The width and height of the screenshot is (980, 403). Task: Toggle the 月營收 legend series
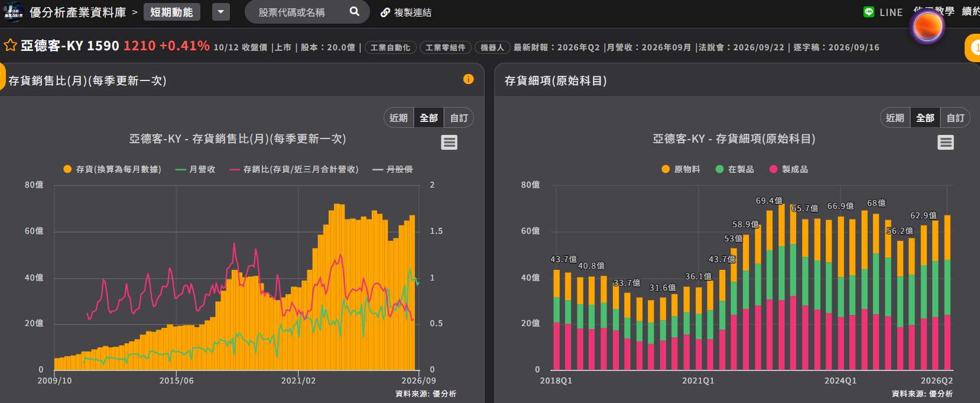(196, 169)
